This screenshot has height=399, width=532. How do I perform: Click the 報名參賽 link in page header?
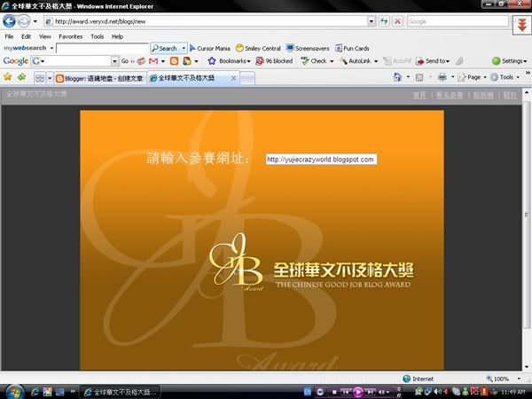(x=450, y=94)
